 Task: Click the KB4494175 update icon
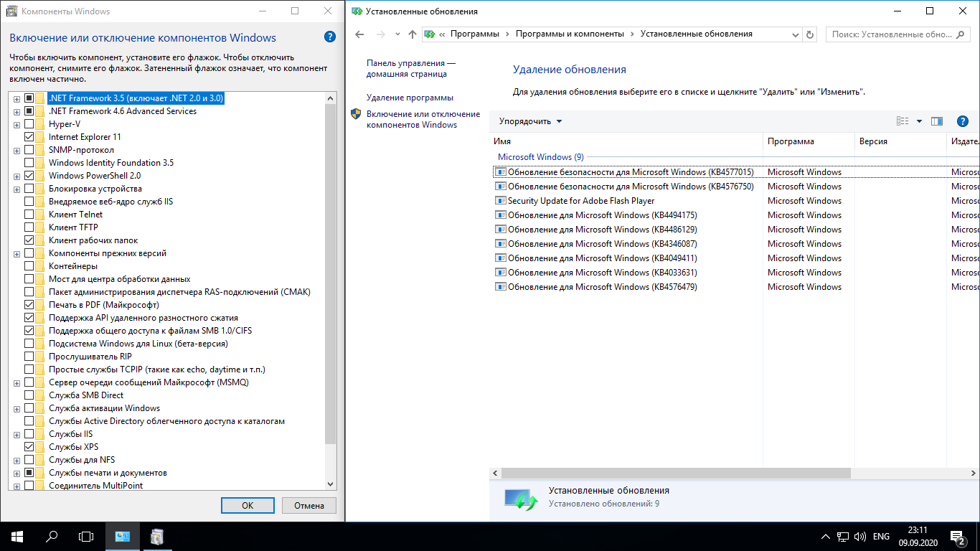(501, 215)
